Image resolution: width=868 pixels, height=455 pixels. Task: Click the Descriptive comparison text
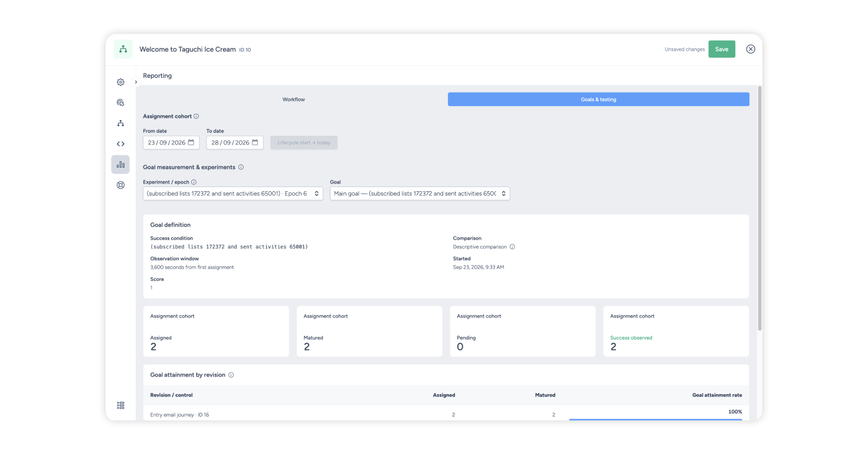[480, 247]
